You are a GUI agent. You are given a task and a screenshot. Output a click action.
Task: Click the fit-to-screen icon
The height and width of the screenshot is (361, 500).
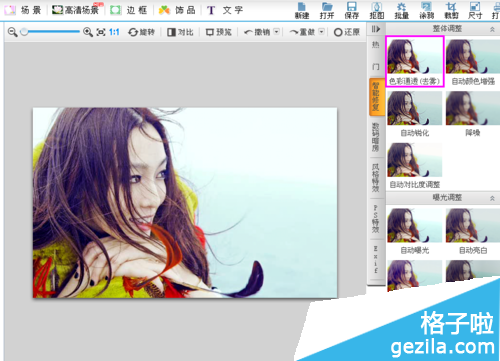[101, 32]
